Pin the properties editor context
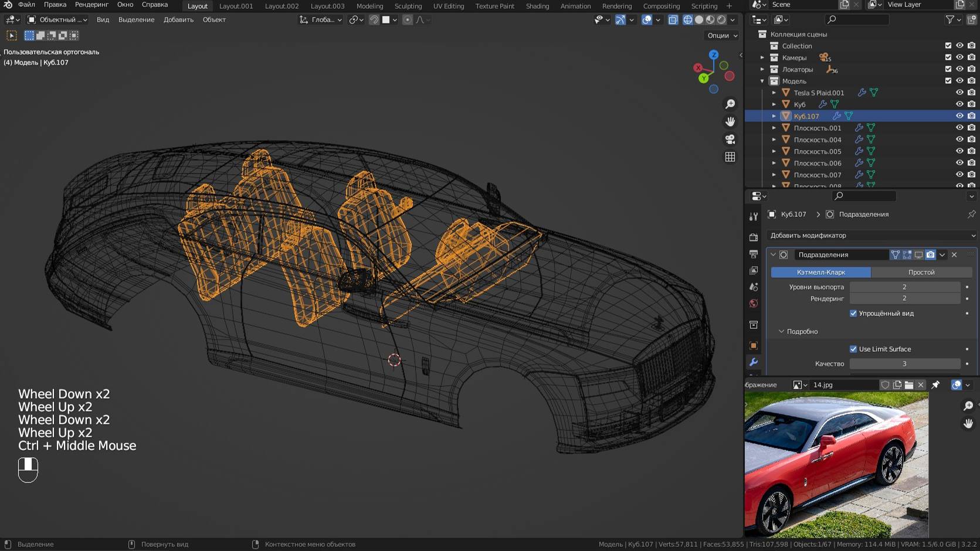 click(971, 214)
